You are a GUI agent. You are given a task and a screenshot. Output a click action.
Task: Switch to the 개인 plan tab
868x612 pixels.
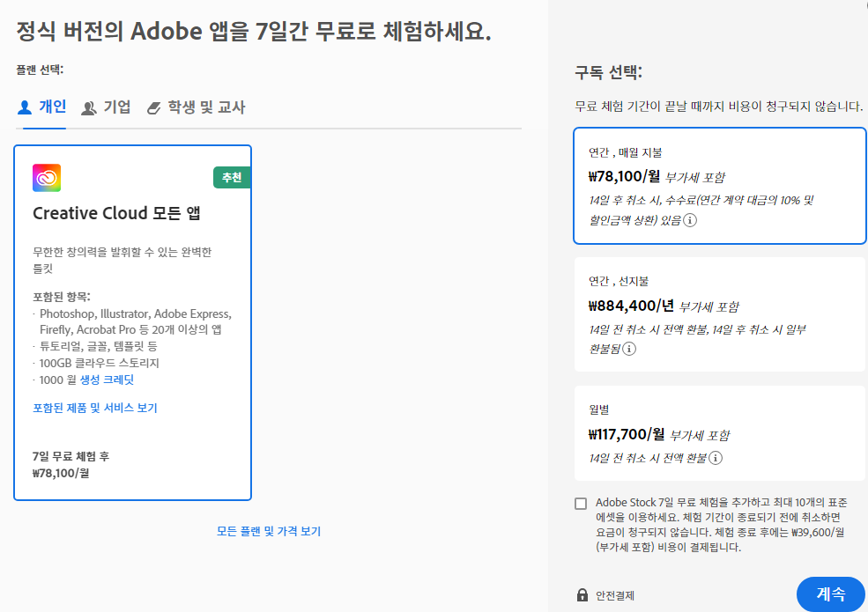41,107
